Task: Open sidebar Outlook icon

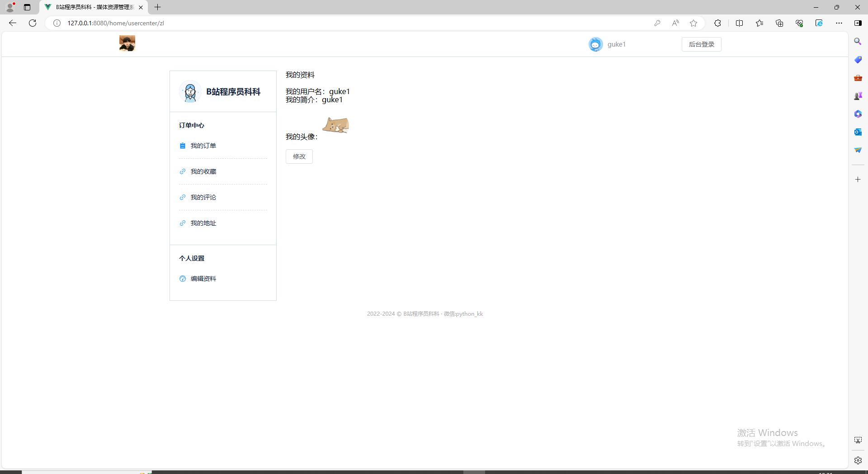Action: 858,132
